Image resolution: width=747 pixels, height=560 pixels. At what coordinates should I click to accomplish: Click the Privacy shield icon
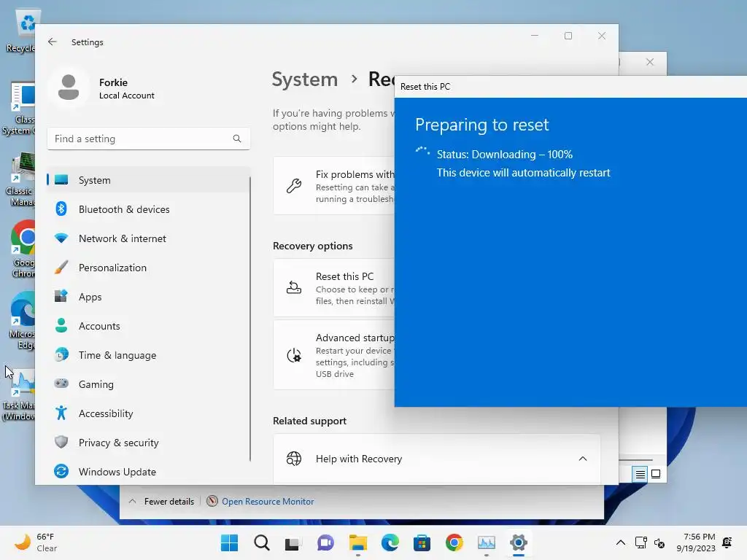61,442
